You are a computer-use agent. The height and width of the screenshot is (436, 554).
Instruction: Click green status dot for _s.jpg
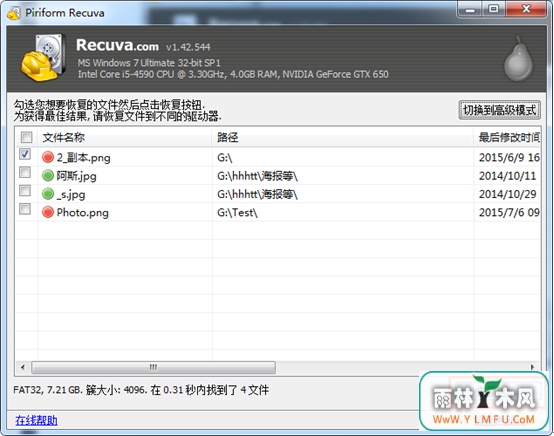click(x=48, y=194)
